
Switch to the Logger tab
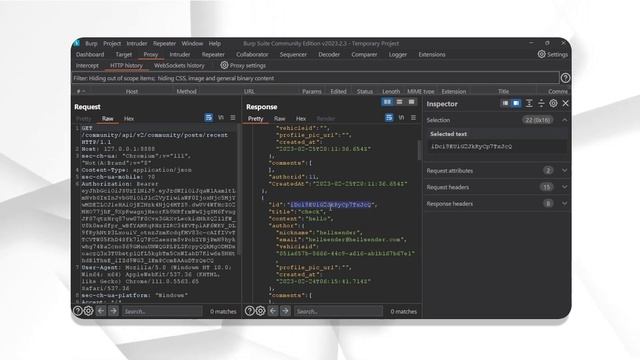point(398,54)
